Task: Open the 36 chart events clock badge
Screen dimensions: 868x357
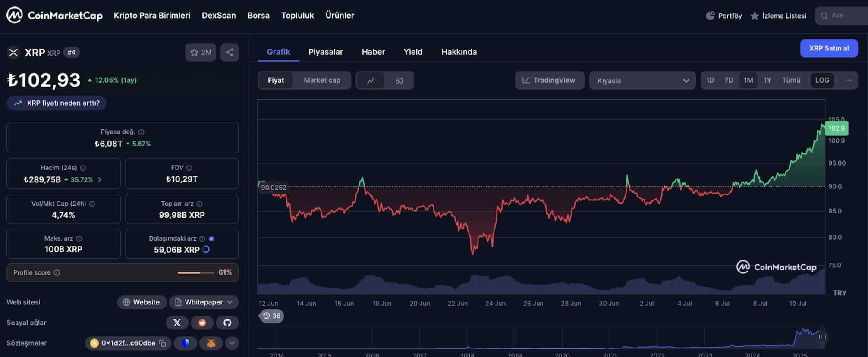Action: click(x=272, y=316)
